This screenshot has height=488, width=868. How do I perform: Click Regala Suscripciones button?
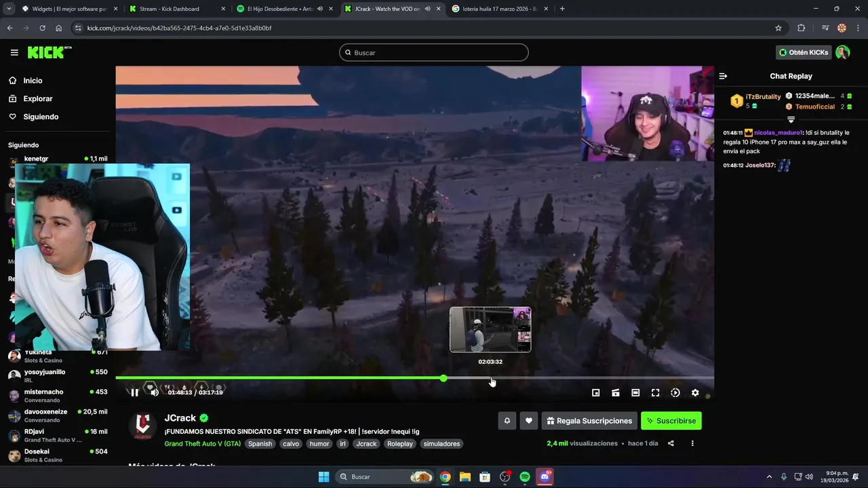tap(589, 421)
